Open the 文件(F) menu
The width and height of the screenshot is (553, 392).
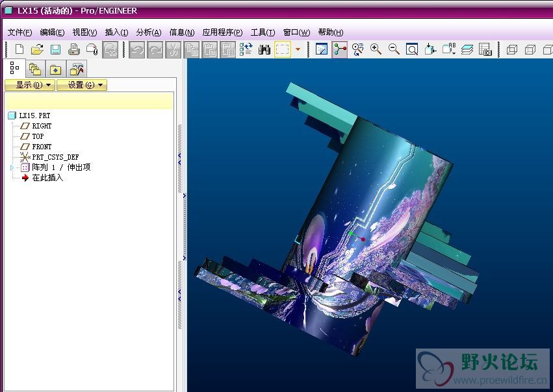[19, 32]
